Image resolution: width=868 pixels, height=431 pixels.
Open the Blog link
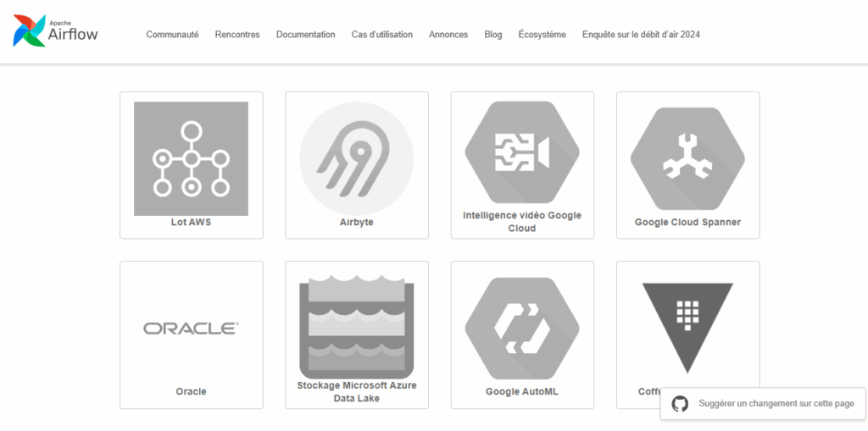(493, 35)
